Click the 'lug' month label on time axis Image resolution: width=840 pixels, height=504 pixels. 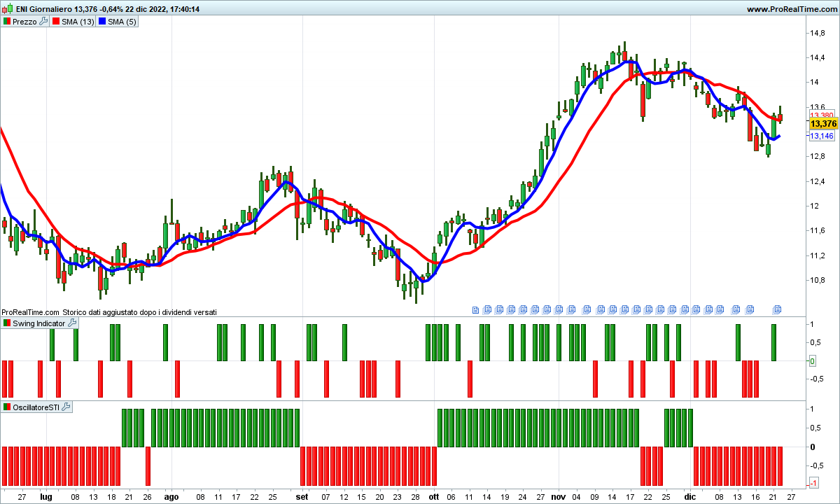46,496
